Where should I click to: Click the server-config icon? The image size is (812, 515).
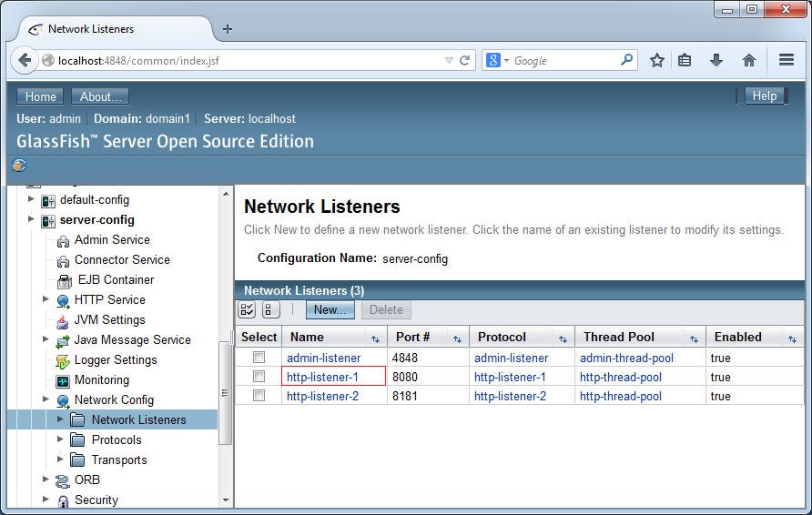coord(48,221)
